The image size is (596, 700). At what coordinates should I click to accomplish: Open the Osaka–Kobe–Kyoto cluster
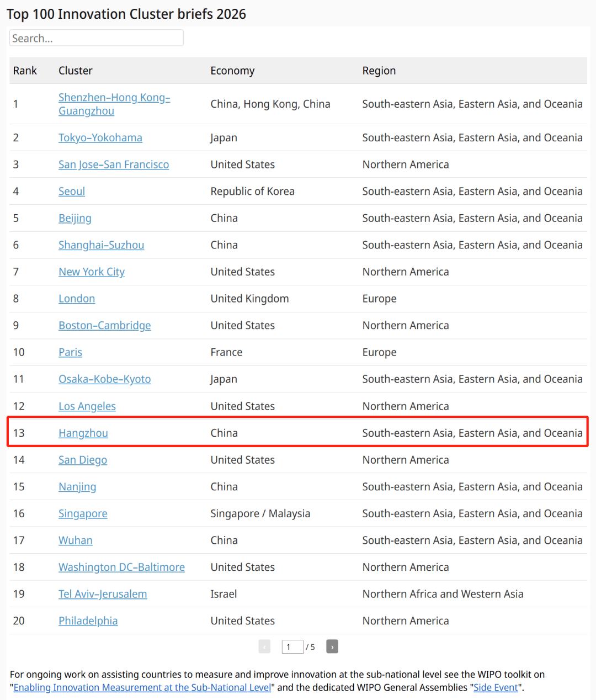[x=105, y=379]
